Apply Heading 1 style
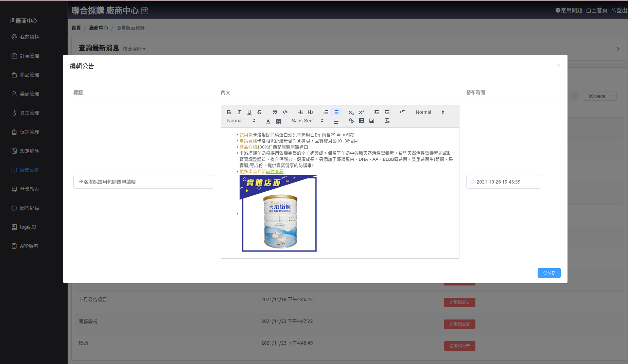This screenshot has height=364, width=628. [300, 112]
